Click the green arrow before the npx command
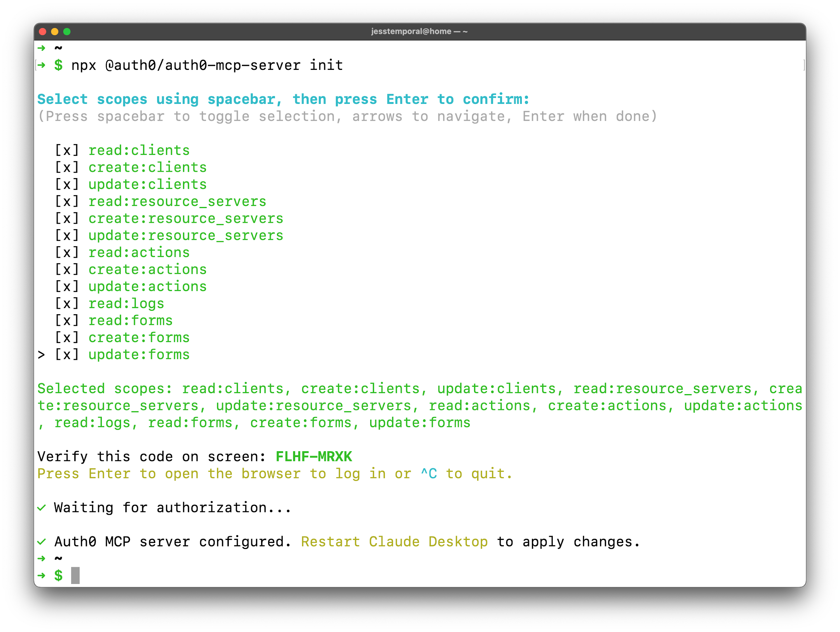Image resolution: width=840 pixels, height=632 pixels. 41,65
